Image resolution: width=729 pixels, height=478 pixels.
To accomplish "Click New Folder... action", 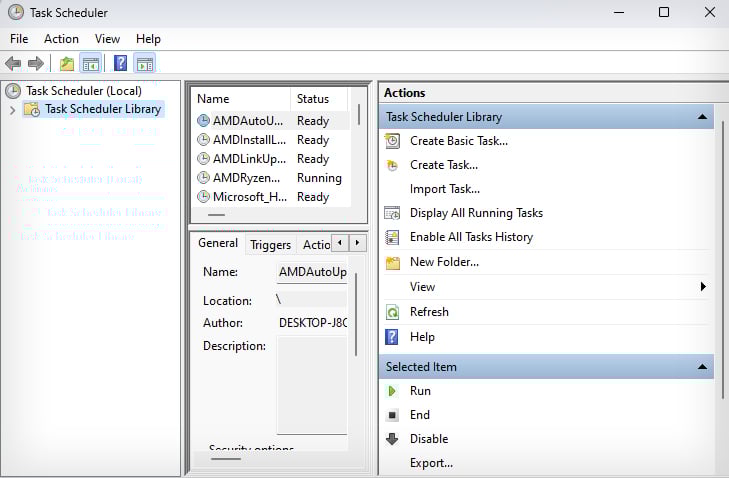I will tap(444, 262).
